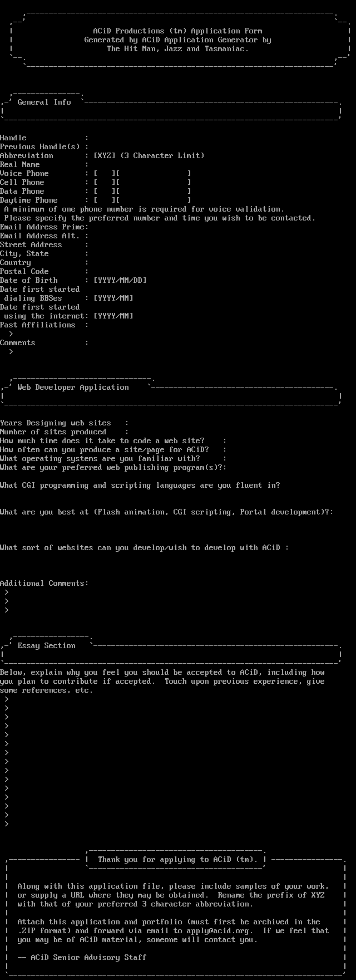The width and height of the screenshot is (356, 980).
Task: Click the using the internet YYYY/MM placeholder
Action: (x=113, y=316)
